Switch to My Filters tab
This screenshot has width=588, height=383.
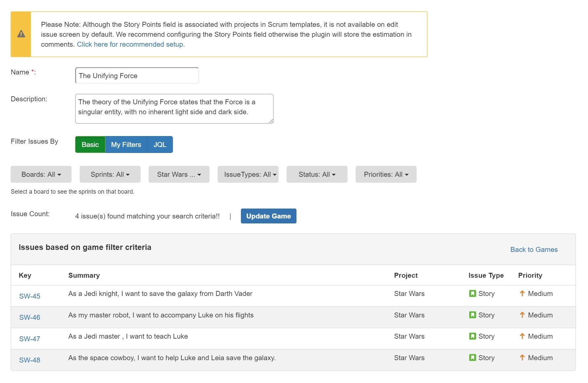coord(126,145)
